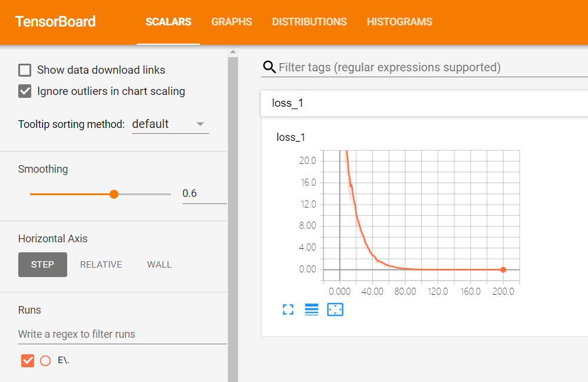Screen dimensions: 588x382
Task: Fit loss_1 chart domain to data
Action: pos(335,309)
